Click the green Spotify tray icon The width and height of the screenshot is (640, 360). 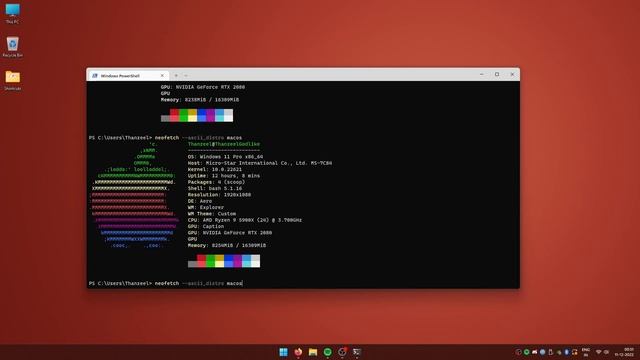pyautogui.click(x=527, y=352)
